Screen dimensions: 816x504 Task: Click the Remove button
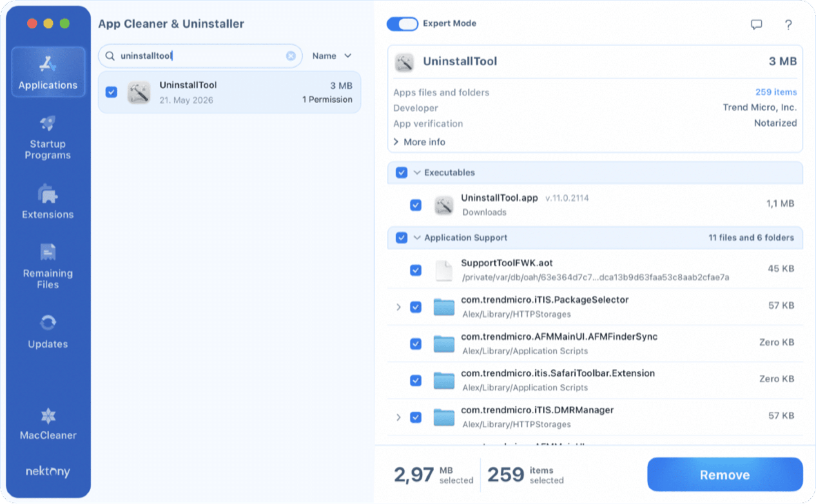click(x=725, y=475)
